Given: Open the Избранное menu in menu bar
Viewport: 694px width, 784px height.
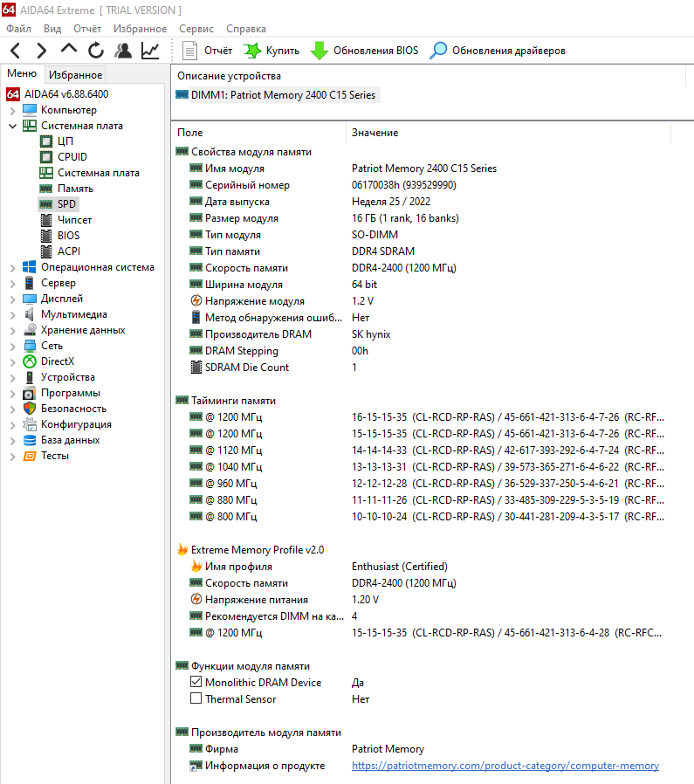Looking at the screenshot, I should (x=140, y=29).
